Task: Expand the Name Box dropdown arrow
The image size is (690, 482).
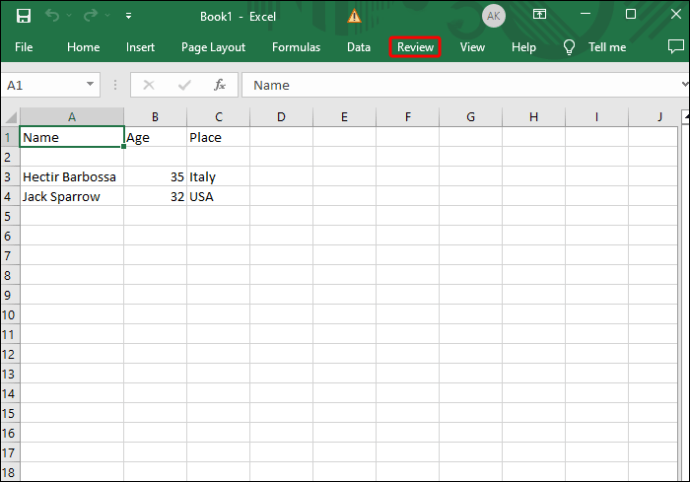Action: pyautogui.click(x=90, y=85)
